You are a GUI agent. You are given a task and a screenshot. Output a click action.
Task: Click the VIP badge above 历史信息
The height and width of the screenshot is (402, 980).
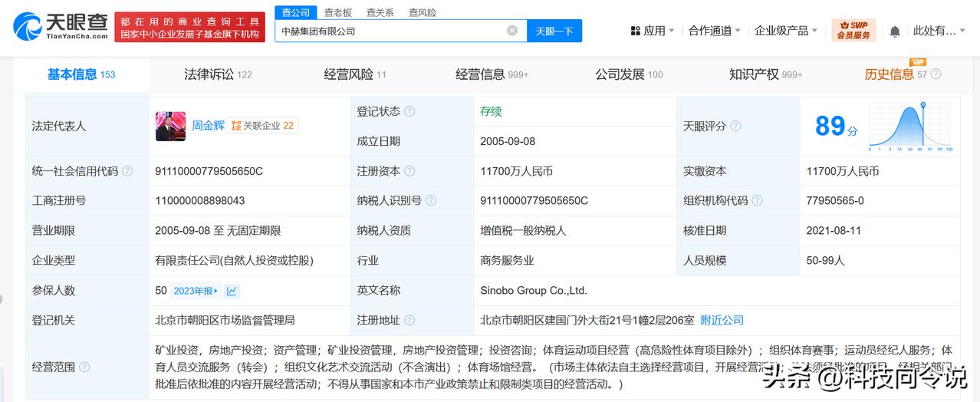pyautogui.click(x=917, y=62)
